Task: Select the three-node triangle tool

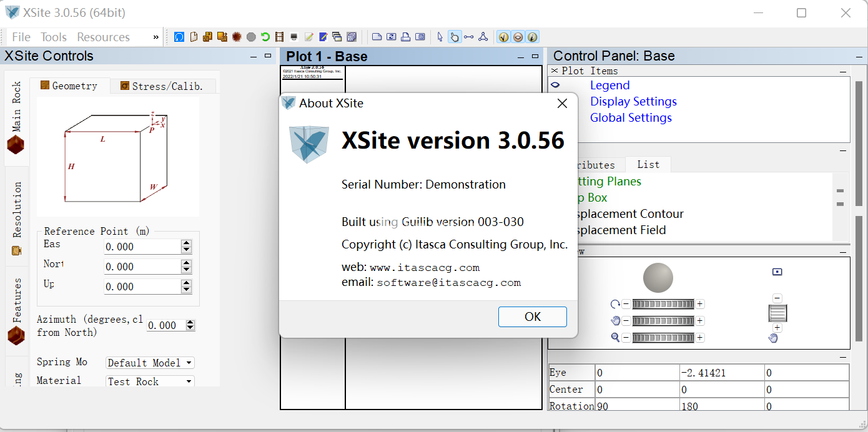Action: 483,37
